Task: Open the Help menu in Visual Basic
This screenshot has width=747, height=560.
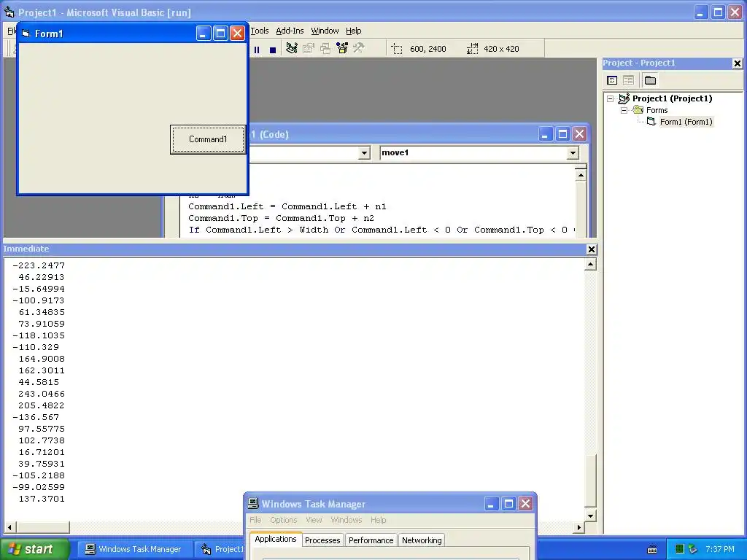Action: coord(354,31)
